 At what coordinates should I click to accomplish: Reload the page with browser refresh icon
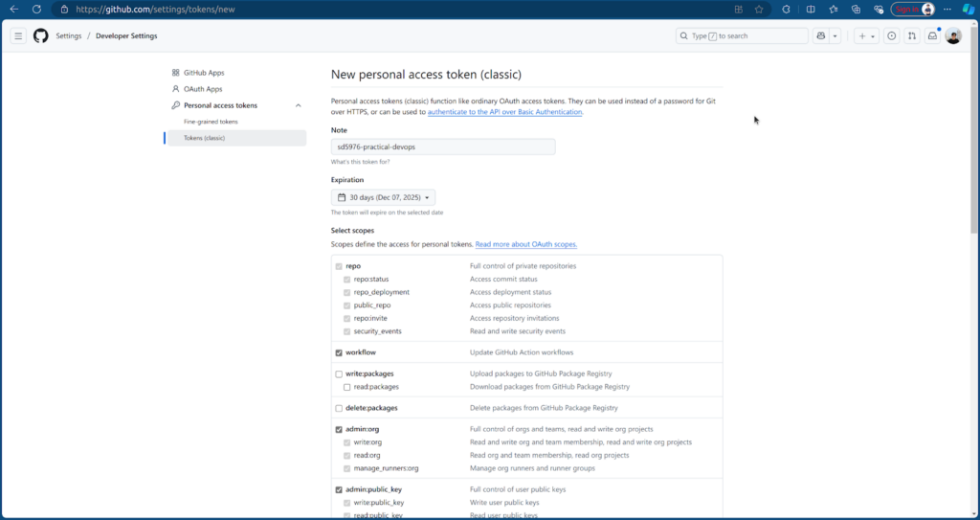click(x=36, y=9)
